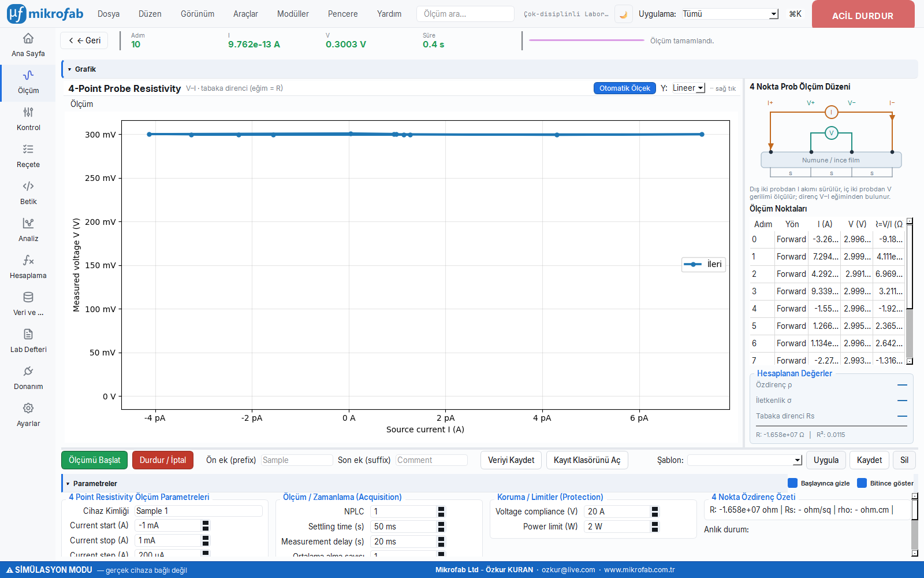
Task: Collapse the Parametreler section
Action: (68, 484)
